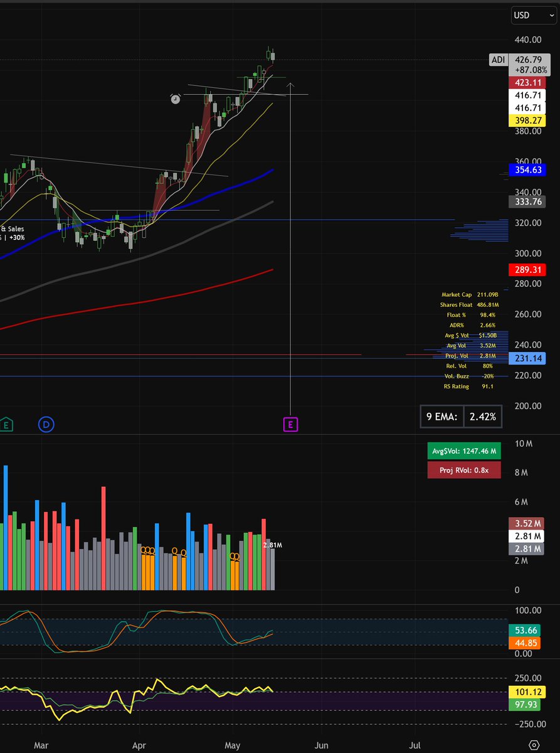Click the May label on time axis
This screenshot has height=753, width=560.
[x=233, y=744]
